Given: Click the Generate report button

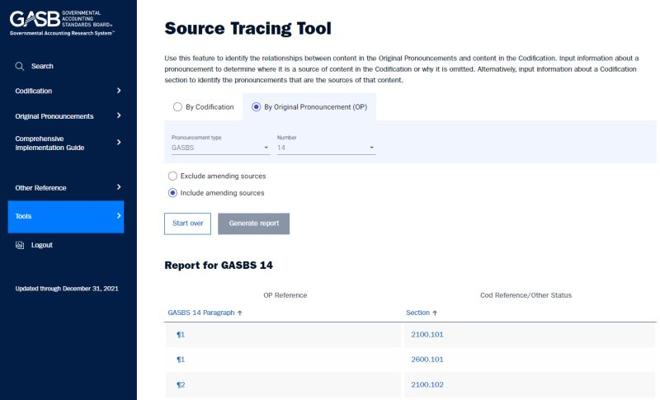Looking at the screenshot, I should 253,223.
